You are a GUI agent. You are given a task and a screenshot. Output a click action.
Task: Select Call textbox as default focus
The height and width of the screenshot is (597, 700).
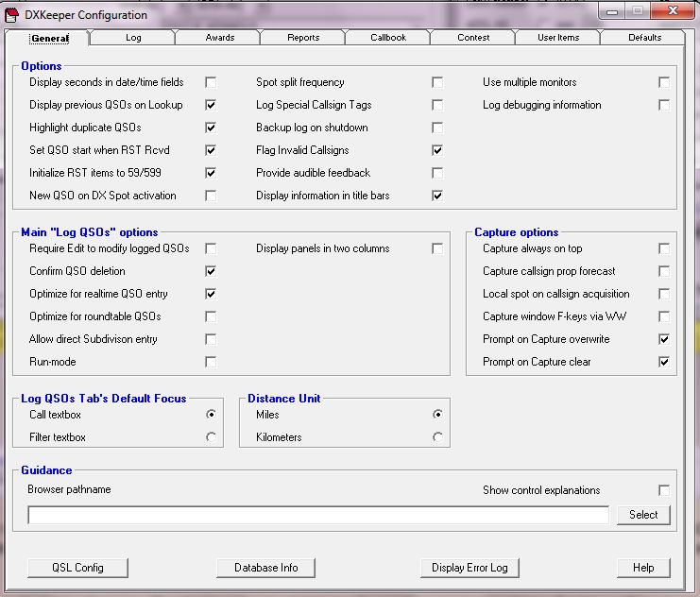[x=212, y=415]
